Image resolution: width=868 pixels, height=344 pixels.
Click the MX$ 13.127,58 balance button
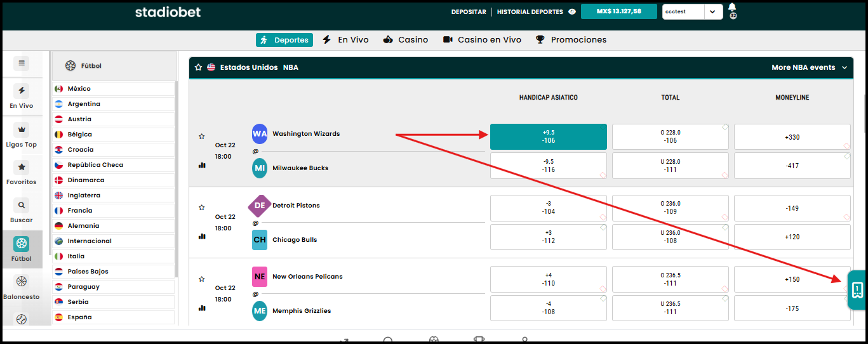(619, 11)
